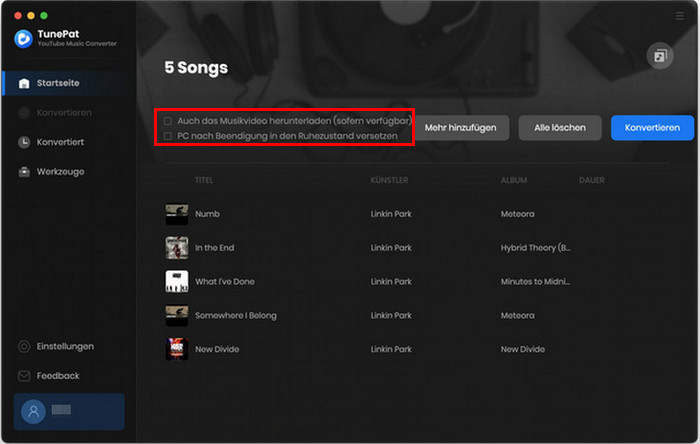Click the DAUER column header
This screenshot has height=444, width=700.
(592, 180)
